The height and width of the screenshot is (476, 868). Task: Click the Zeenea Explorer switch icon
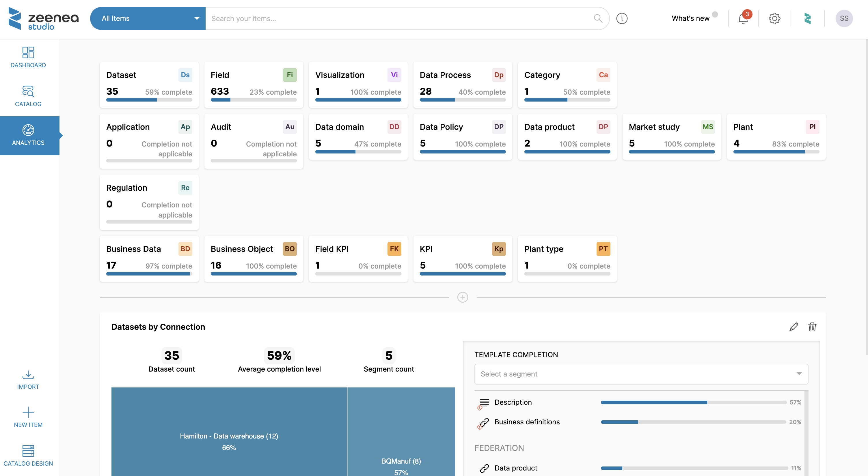coord(807,18)
